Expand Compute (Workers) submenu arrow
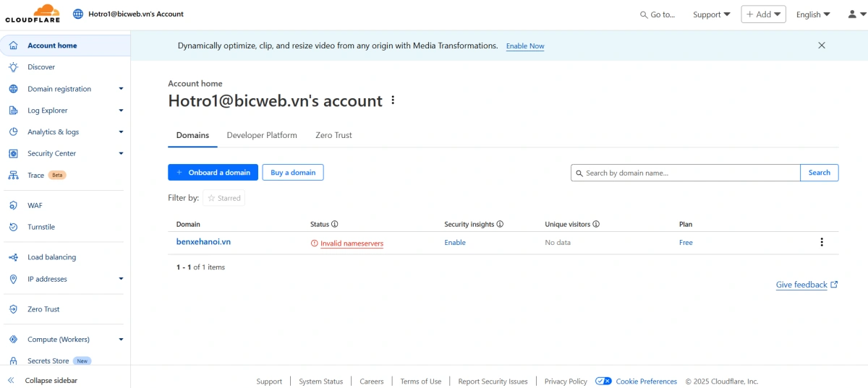This screenshot has width=868, height=388. [121, 340]
